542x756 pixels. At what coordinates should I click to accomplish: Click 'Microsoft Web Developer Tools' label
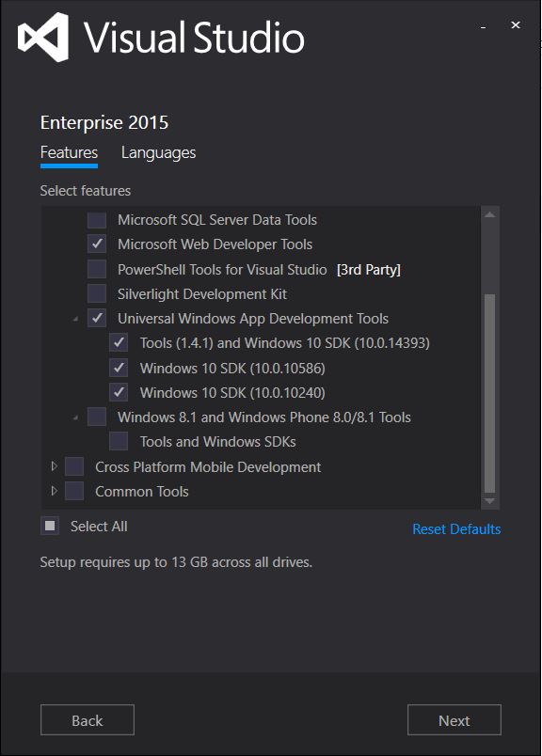point(215,244)
